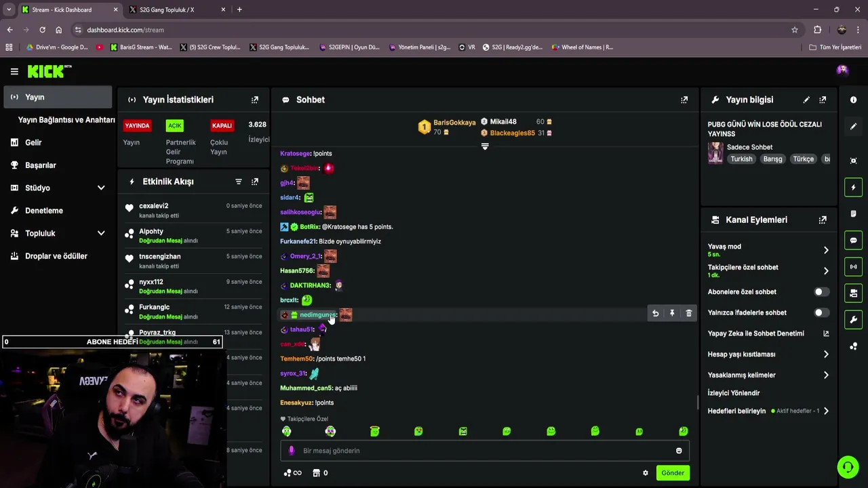Send the message with Gönder button
The height and width of the screenshot is (488, 868).
click(673, 473)
